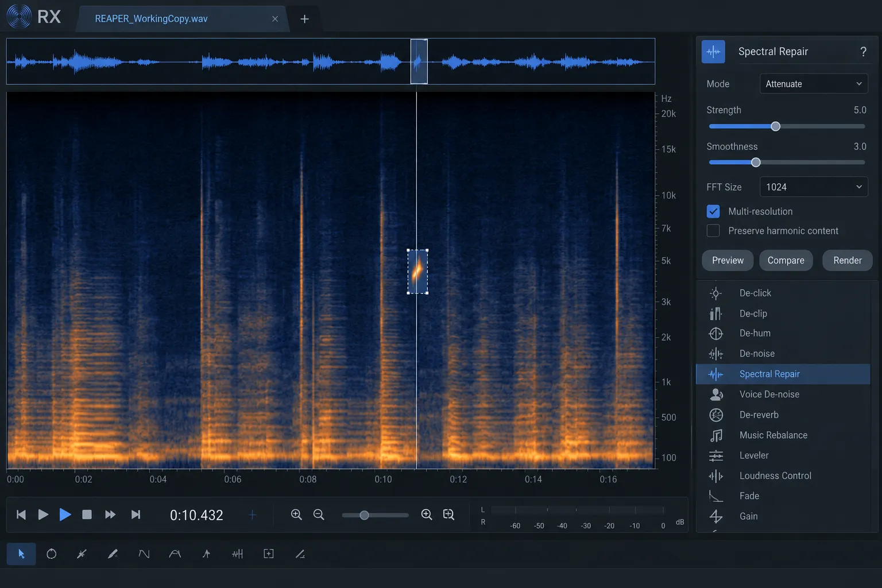This screenshot has height=588, width=882.
Task: Click the pencil edit tool
Action: (300, 554)
